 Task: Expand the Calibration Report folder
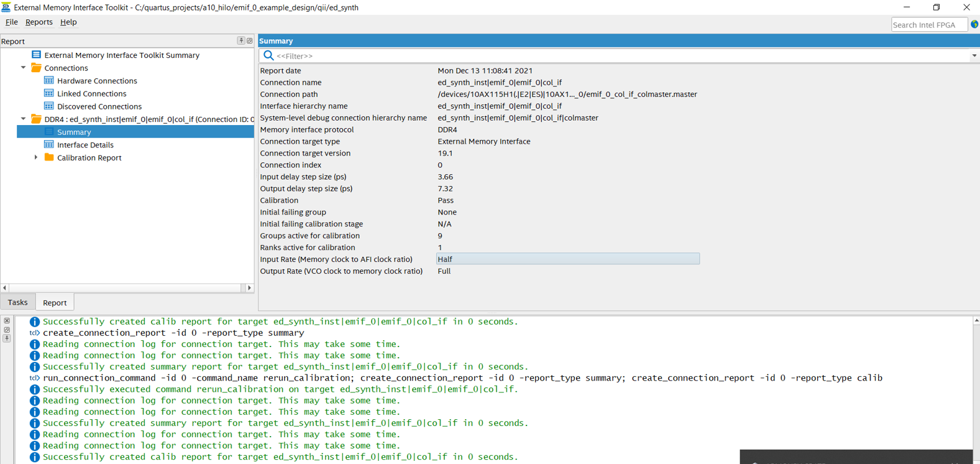tap(36, 157)
